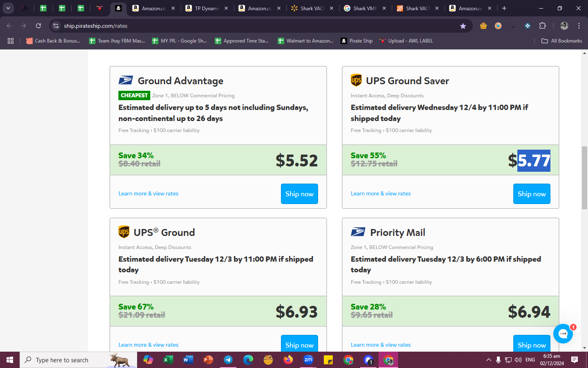Launch Word from the taskbar

point(188,360)
